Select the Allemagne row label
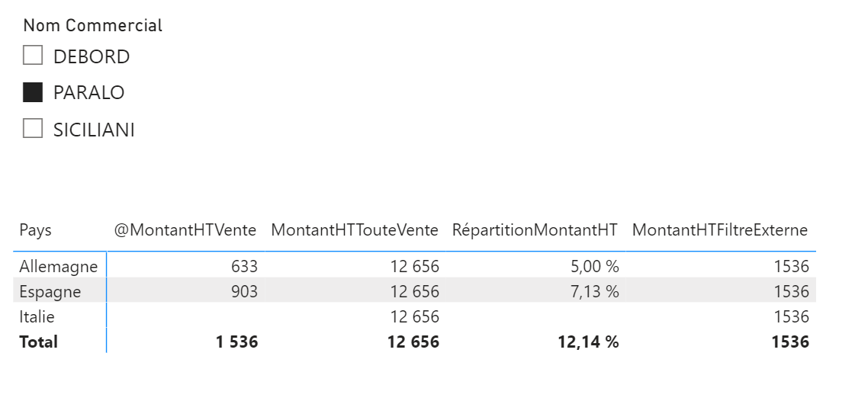This screenshot has height=401, width=868. (58, 267)
